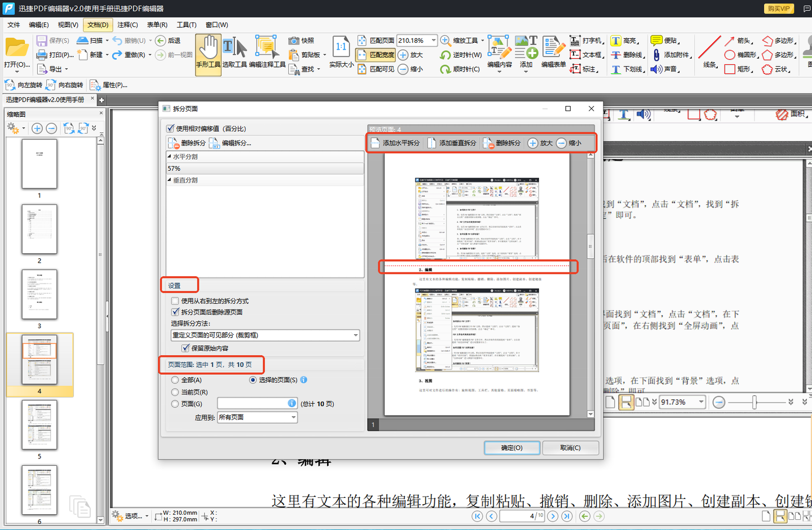
Task: Open the 91.73% zoom dropdown in background window
Action: 701,402
